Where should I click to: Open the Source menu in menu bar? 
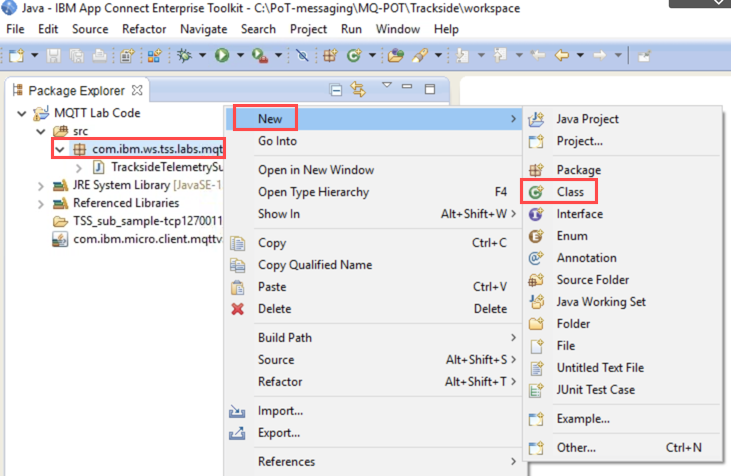click(x=90, y=29)
